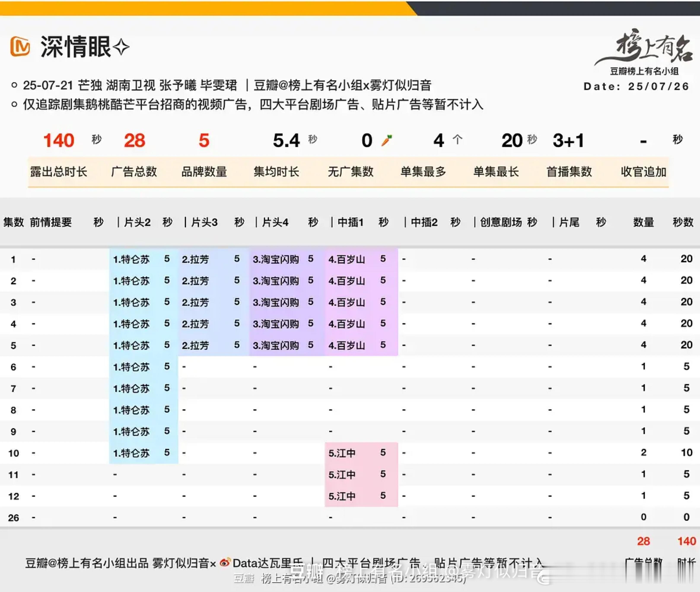The height and width of the screenshot is (592, 700).
Task: Click 5.江中 in episode 11 row
Action: pos(342,474)
